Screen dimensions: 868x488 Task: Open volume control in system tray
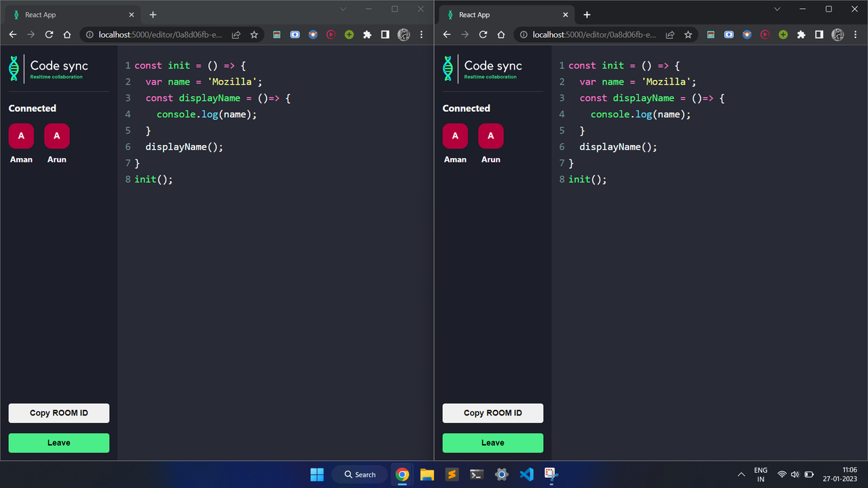pos(795,474)
